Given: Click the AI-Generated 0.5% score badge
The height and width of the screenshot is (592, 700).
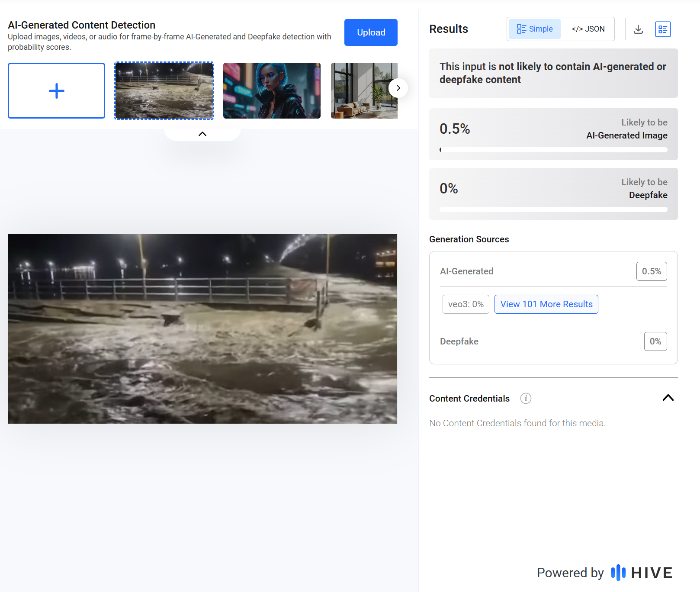Looking at the screenshot, I should [652, 271].
